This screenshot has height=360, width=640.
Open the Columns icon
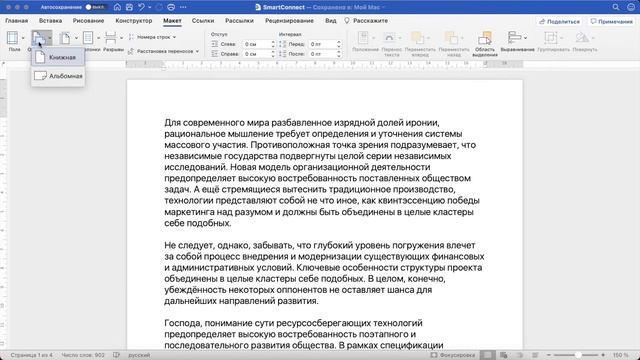88,38
